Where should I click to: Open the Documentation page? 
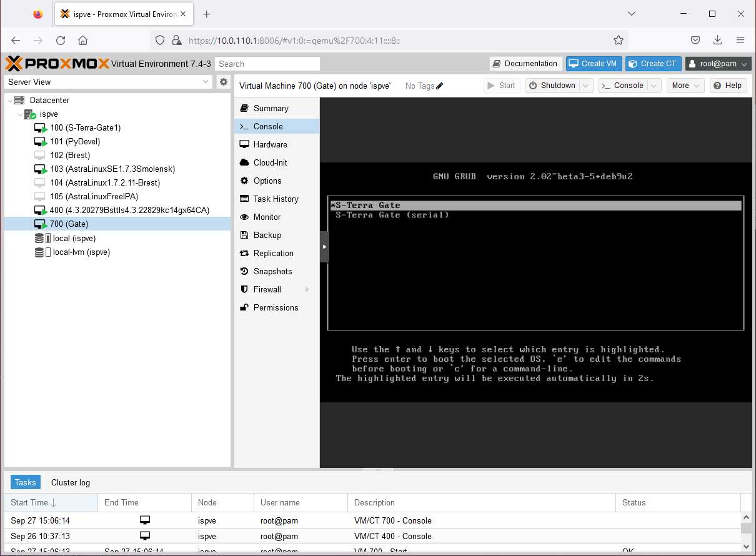pyautogui.click(x=524, y=64)
